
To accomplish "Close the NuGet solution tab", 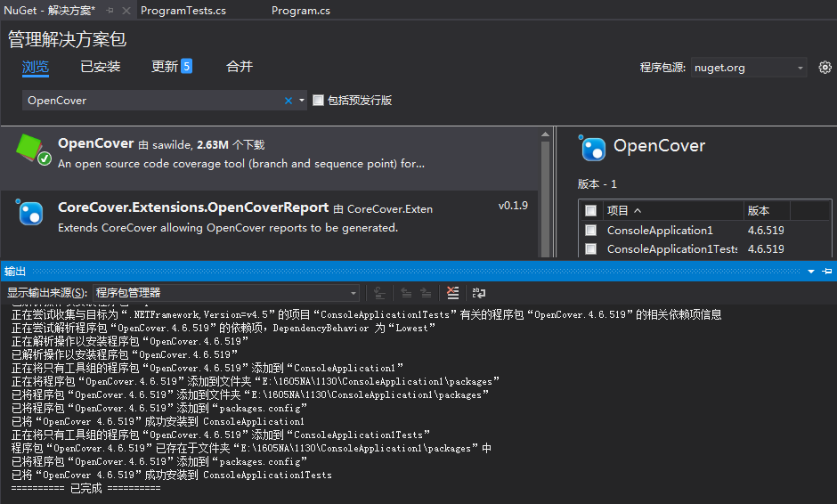I will [126, 10].
